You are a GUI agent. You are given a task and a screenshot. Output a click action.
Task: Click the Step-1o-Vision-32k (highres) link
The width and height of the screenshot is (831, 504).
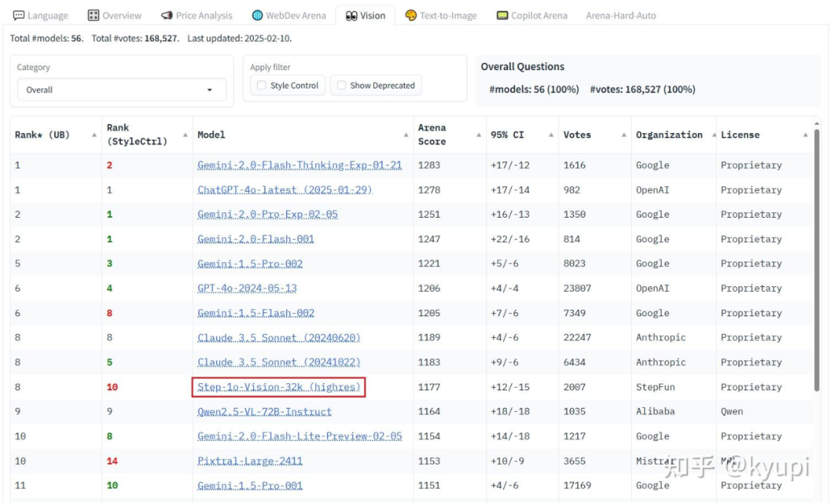click(279, 387)
